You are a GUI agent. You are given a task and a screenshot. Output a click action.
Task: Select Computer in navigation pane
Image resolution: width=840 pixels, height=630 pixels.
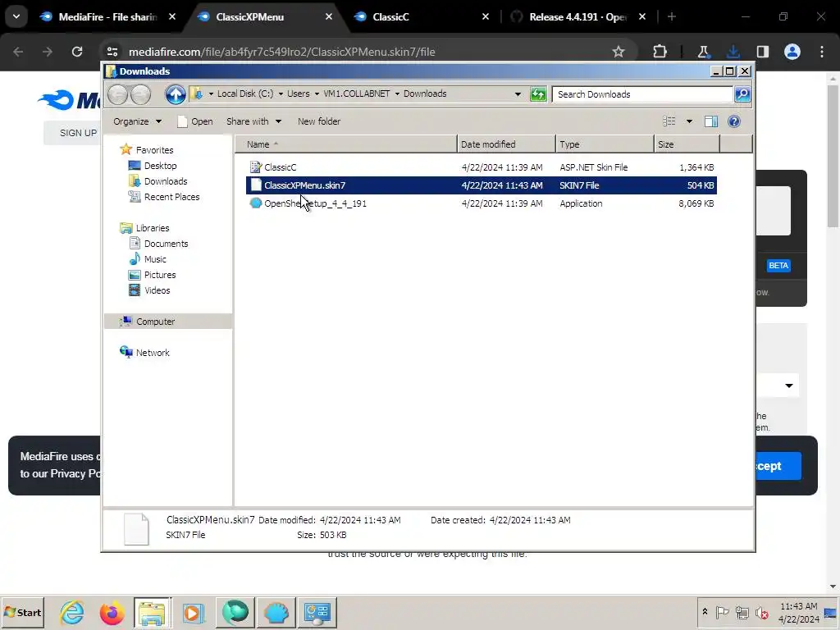[x=167, y=321]
